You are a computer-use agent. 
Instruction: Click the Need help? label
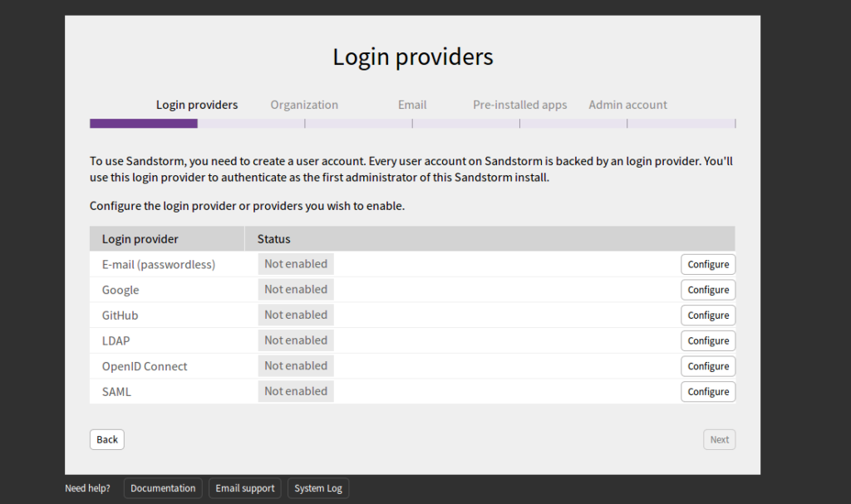pos(87,488)
